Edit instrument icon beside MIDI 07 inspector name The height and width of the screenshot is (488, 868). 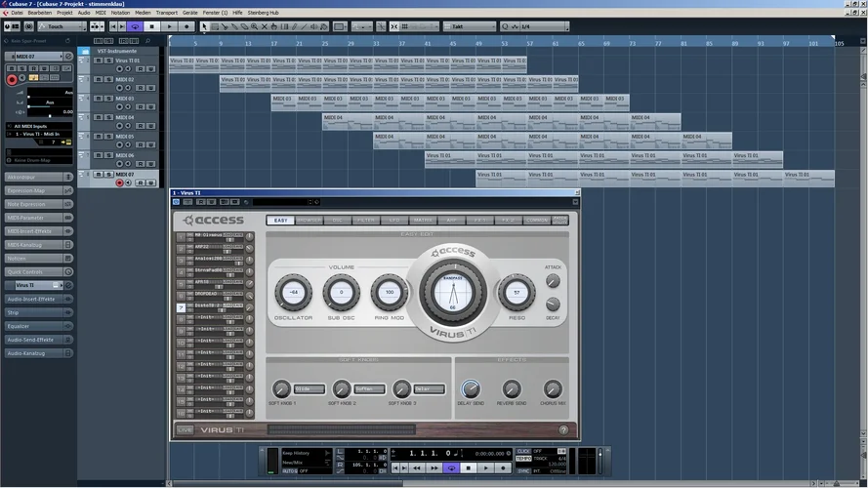(68, 57)
